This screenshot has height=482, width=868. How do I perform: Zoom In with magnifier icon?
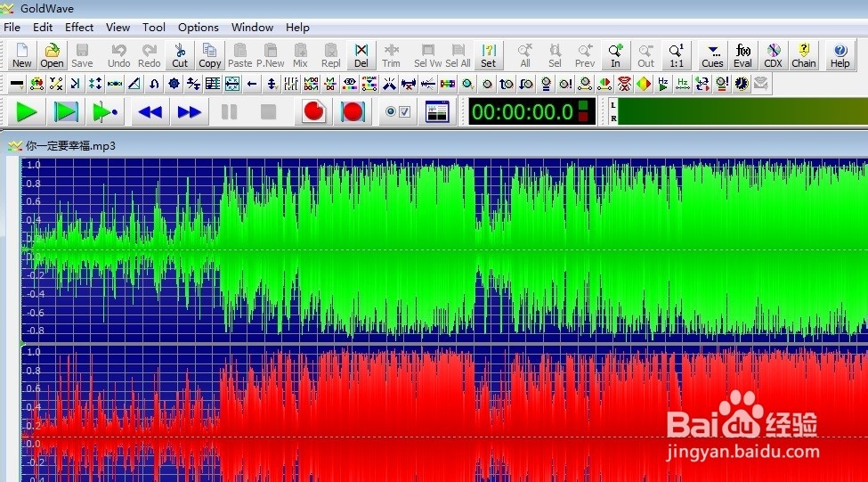[615, 55]
